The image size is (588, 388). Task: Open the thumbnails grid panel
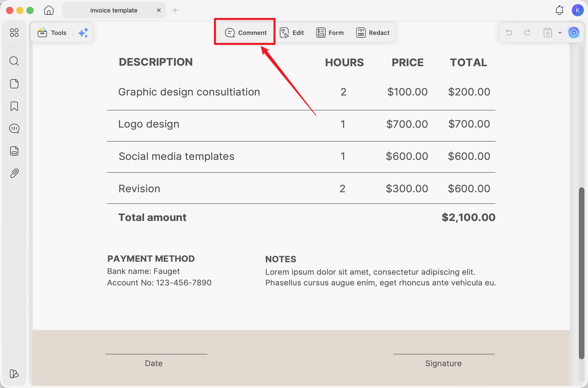tap(14, 33)
